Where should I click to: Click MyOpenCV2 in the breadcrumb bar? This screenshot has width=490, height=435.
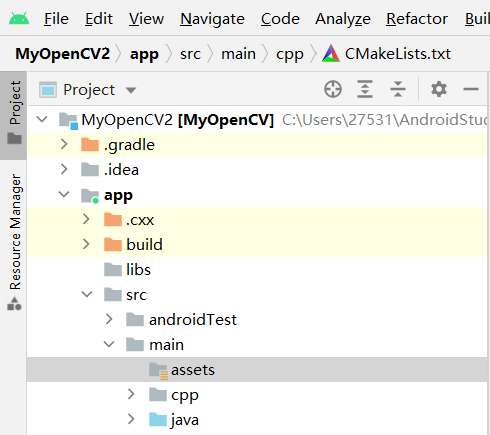tap(63, 54)
